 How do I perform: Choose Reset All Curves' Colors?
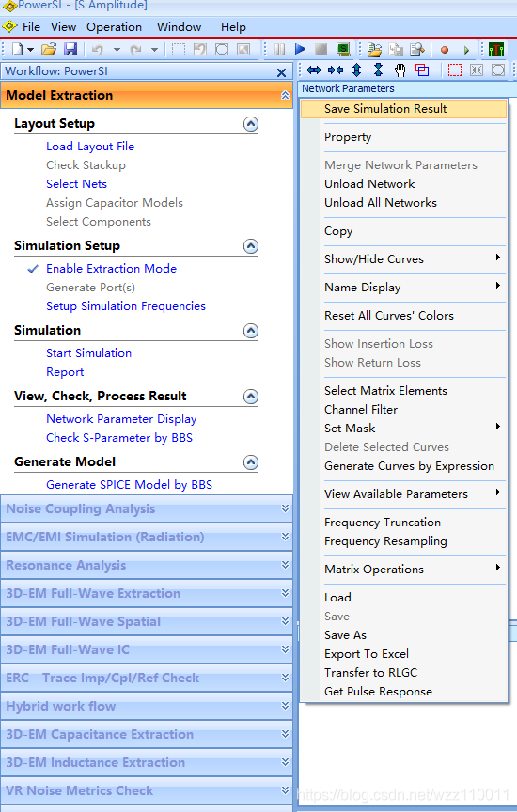403,316
